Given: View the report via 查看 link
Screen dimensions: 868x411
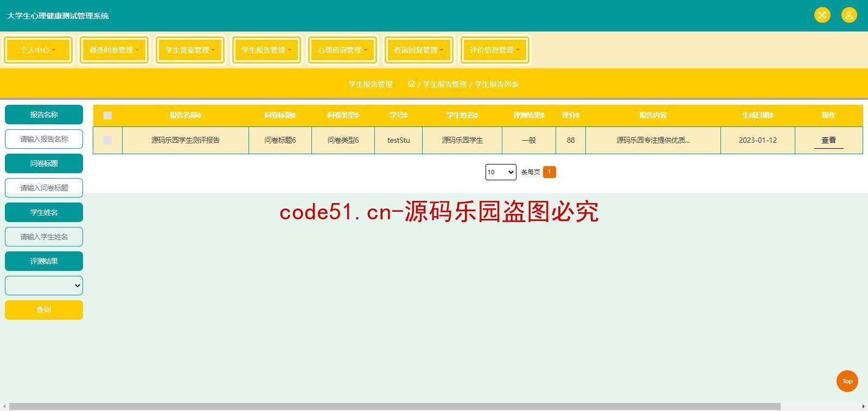Looking at the screenshot, I should pos(828,140).
